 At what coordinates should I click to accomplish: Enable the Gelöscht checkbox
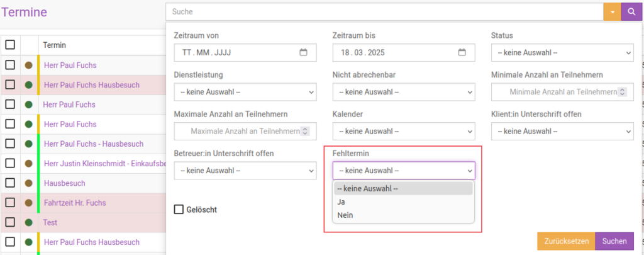[x=179, y=210]
